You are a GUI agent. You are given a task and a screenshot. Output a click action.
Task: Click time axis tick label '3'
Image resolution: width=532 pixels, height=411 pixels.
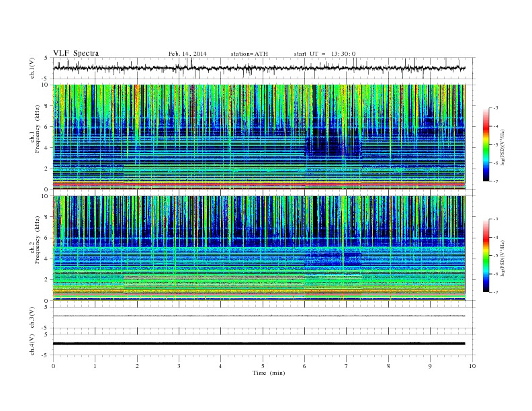pyautogui.click(x=179, y=366)
